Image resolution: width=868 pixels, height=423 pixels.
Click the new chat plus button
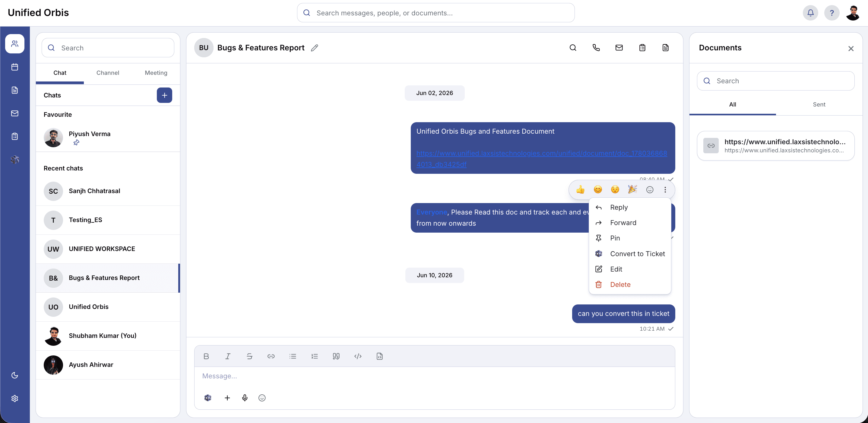click(x=164, y=95)
